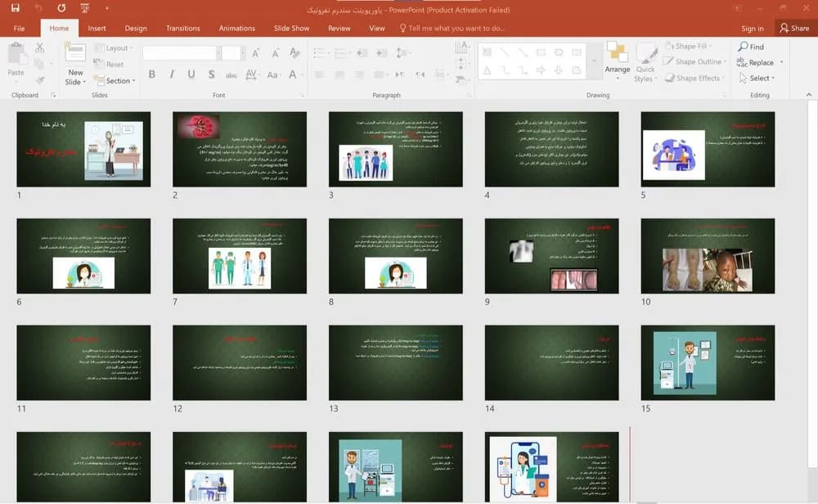The image size is (818, 504).
Task: Click the Decrease Font Size icon
Action: tap(276, 52)
